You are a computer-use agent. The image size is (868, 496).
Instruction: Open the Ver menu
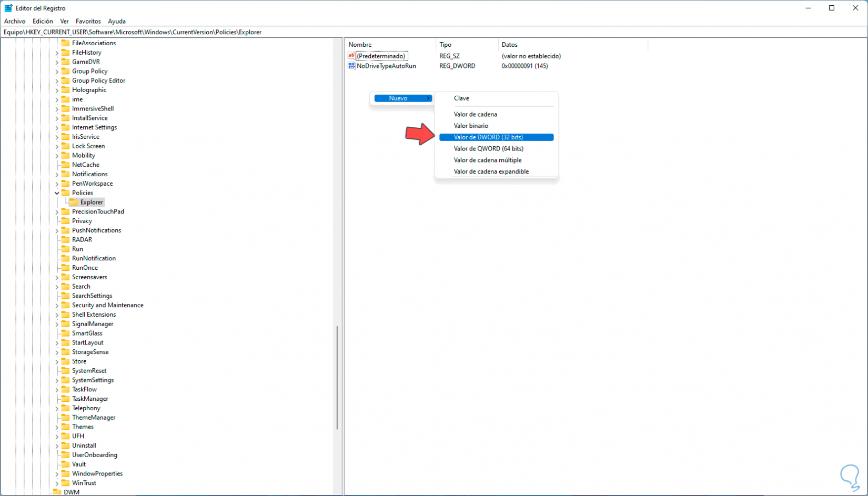pos(64,21)
